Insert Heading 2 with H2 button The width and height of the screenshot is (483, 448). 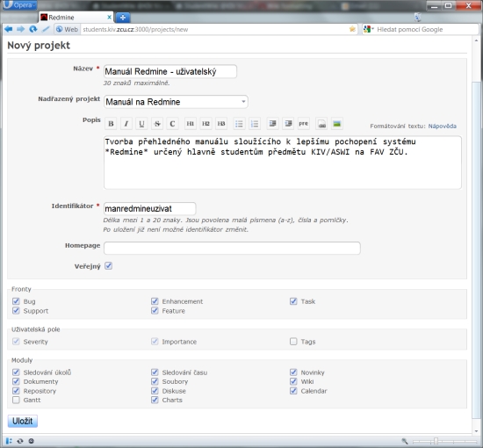(x=205, y=124)
